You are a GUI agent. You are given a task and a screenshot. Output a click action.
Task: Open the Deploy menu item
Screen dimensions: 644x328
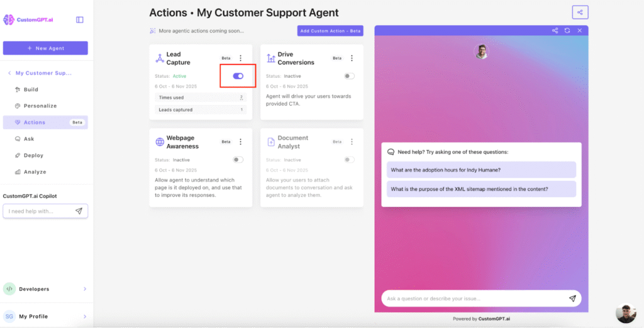[x=45, y=155]
